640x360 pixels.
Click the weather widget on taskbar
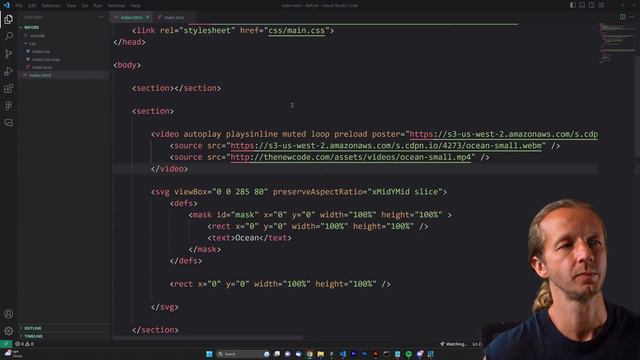click(12, 354)
